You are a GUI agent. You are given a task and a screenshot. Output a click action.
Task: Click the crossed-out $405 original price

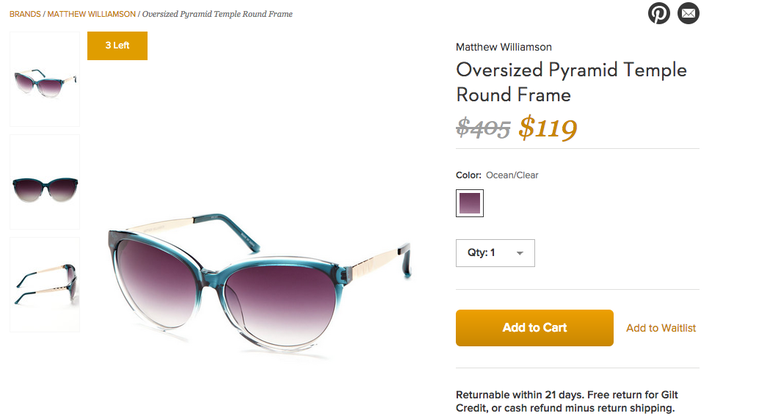point(483,128)
